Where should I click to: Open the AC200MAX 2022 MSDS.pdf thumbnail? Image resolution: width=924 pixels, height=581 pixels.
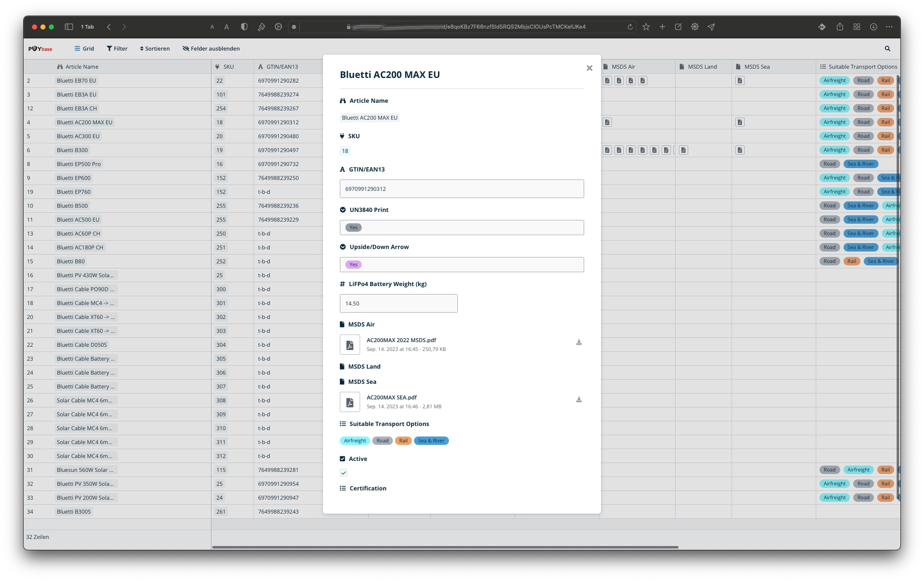tap(350, 345)
